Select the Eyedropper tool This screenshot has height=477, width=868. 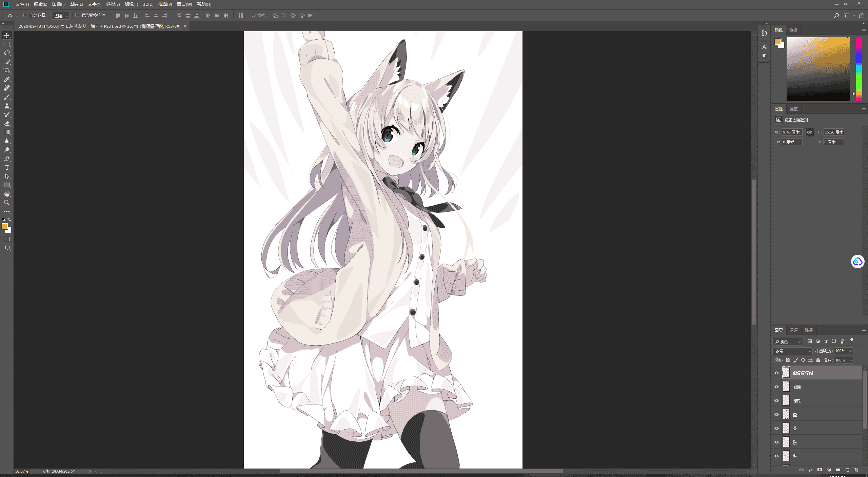tap(7, 79)
